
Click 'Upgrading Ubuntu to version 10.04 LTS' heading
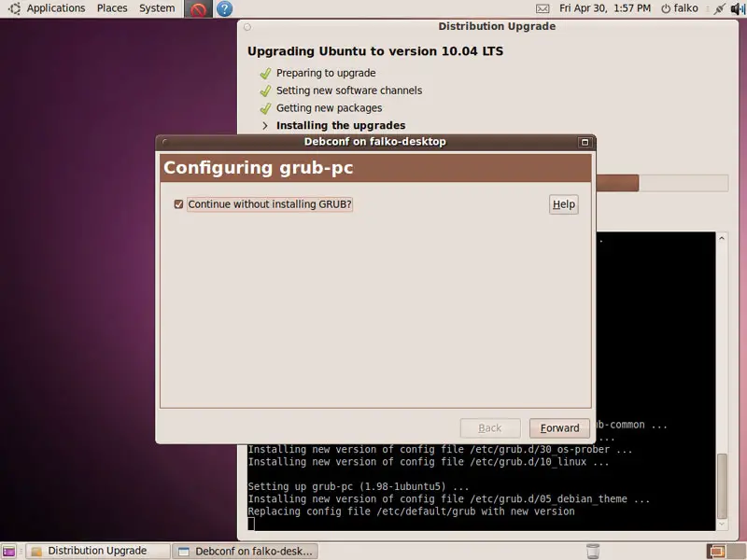click(x=375, y=51)
